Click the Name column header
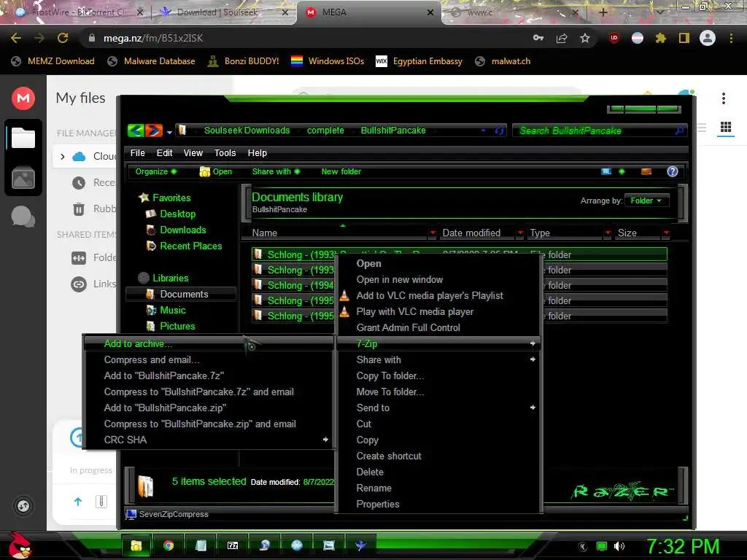 (334, 233)
